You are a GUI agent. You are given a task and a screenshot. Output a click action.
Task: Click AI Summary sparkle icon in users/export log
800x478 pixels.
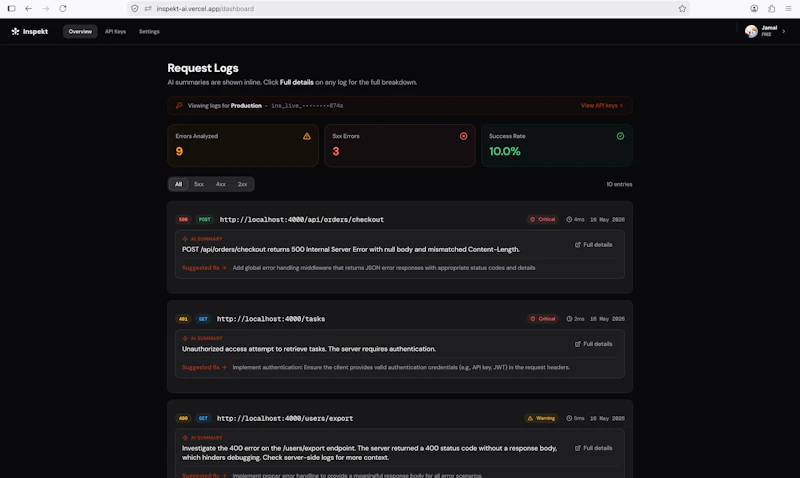point(185,438)
